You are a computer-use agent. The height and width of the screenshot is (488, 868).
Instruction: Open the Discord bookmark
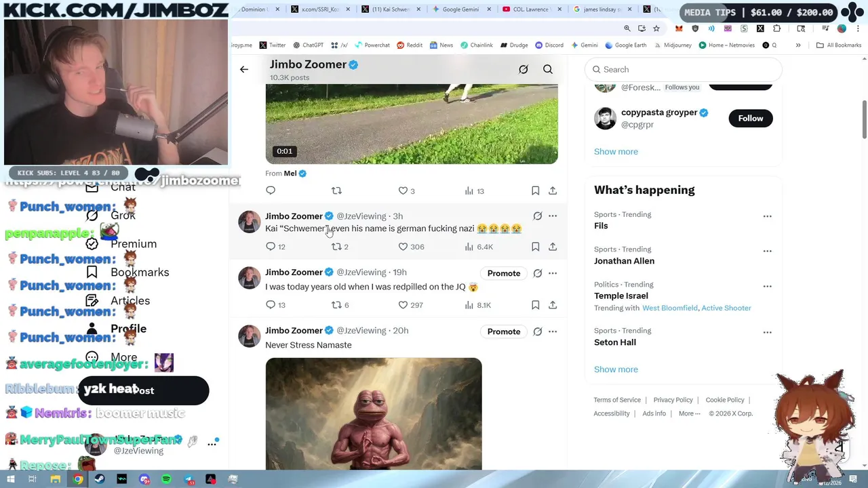549,45
